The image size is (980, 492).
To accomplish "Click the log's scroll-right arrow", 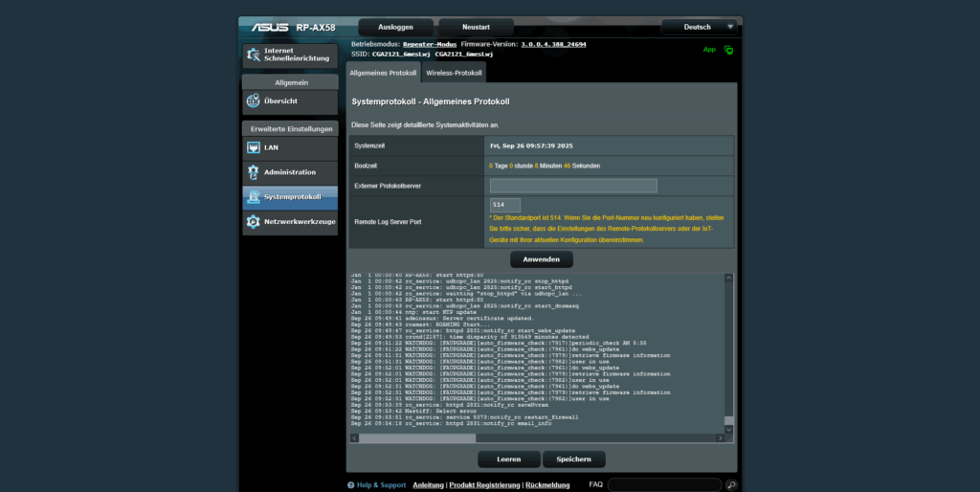I will pos(720,438).
